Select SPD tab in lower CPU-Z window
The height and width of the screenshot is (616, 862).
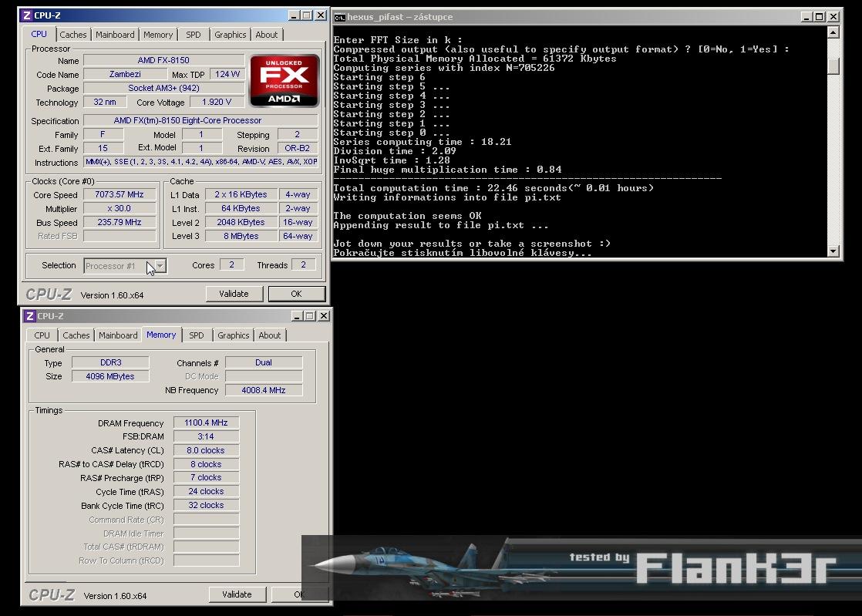coord(197,335)
